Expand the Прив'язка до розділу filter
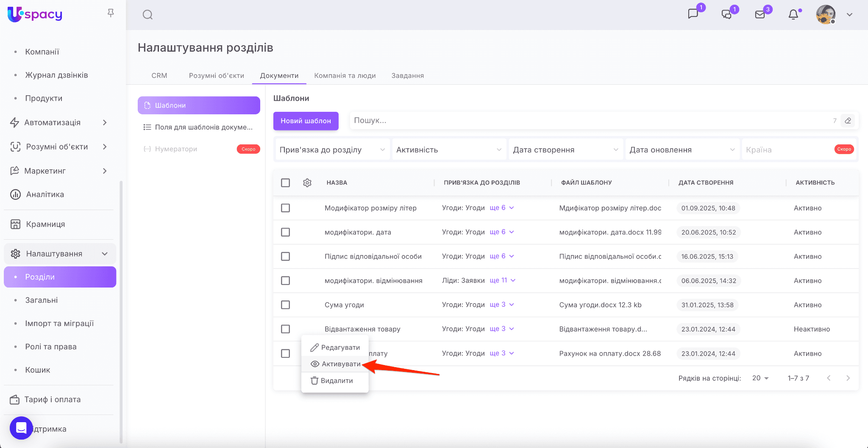Viewport: 868px width, 448px height. click(332, 150)
